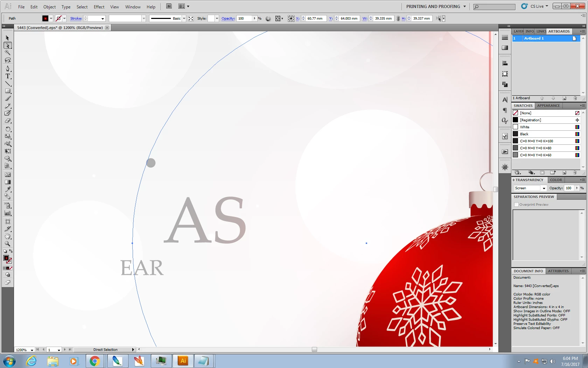Viewport: 588px width, 368px height.
Task: Click the Windows Start button
Action: (x=9, y=361)
